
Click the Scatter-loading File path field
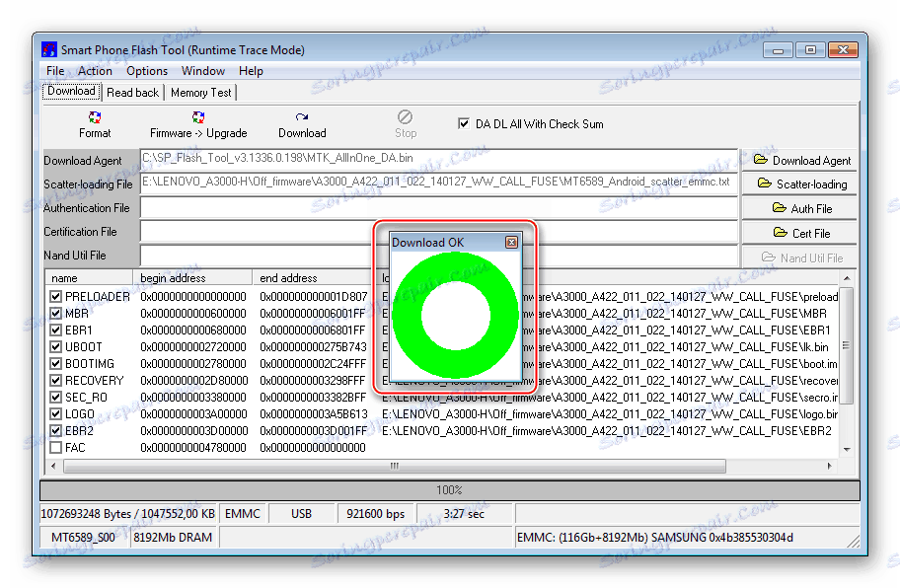(439, 183)
